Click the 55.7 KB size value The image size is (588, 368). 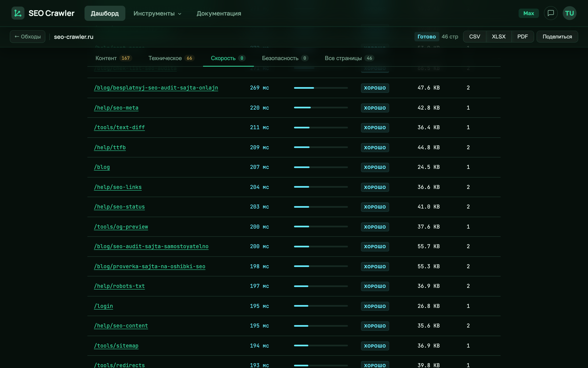point(429,247)
